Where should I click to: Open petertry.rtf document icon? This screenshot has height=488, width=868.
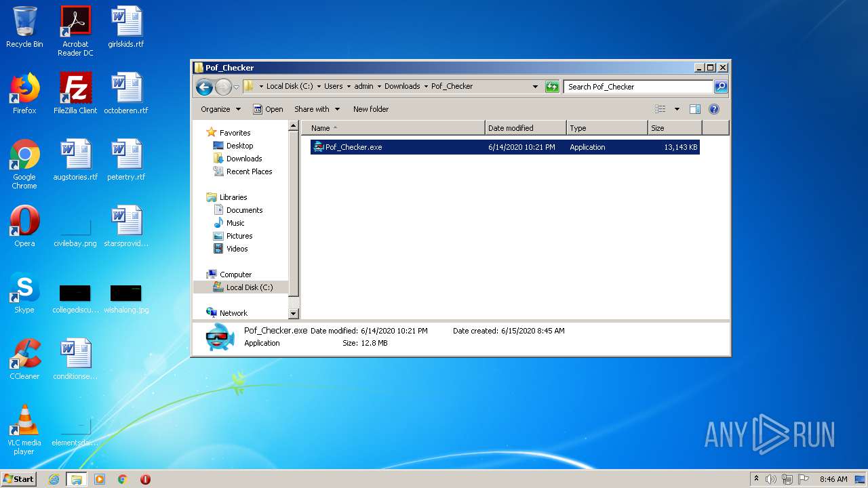pos(126,160)
